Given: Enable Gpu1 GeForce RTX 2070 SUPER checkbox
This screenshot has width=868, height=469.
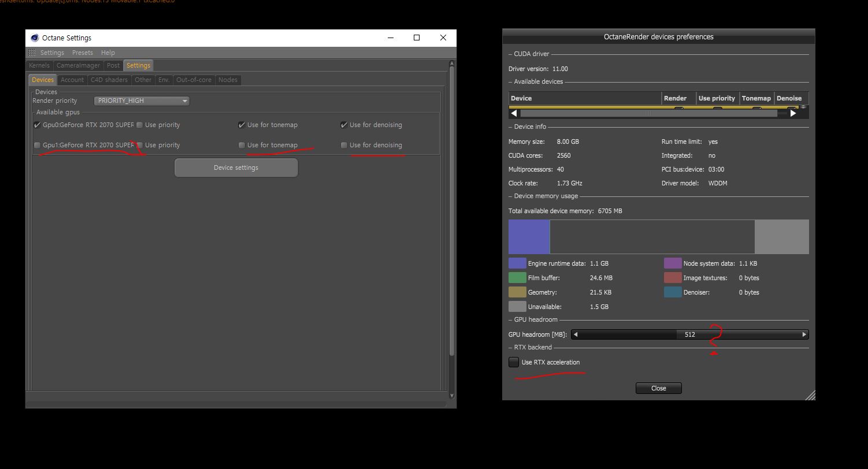Looking at the screenshot, I should click(x=38, y=145).
